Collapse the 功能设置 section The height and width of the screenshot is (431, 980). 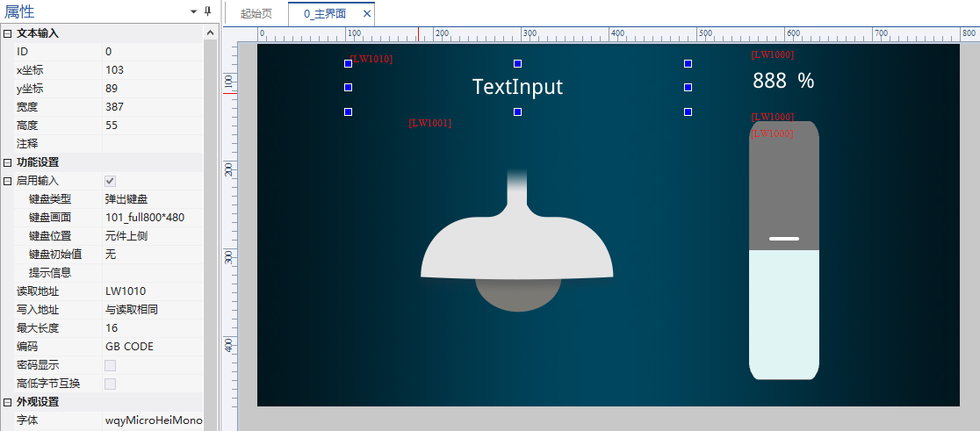(x=8, y=162)
